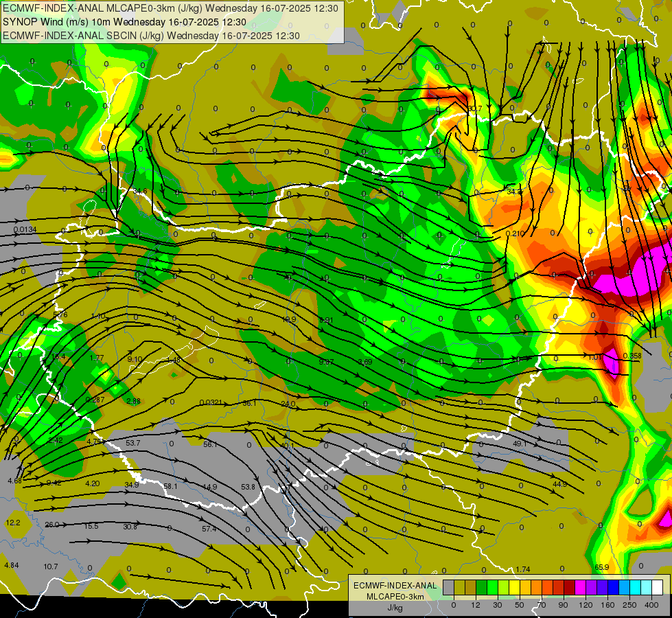Click legend tick label 70
Screen dimensions: 672x618
(x=542, y=605)
